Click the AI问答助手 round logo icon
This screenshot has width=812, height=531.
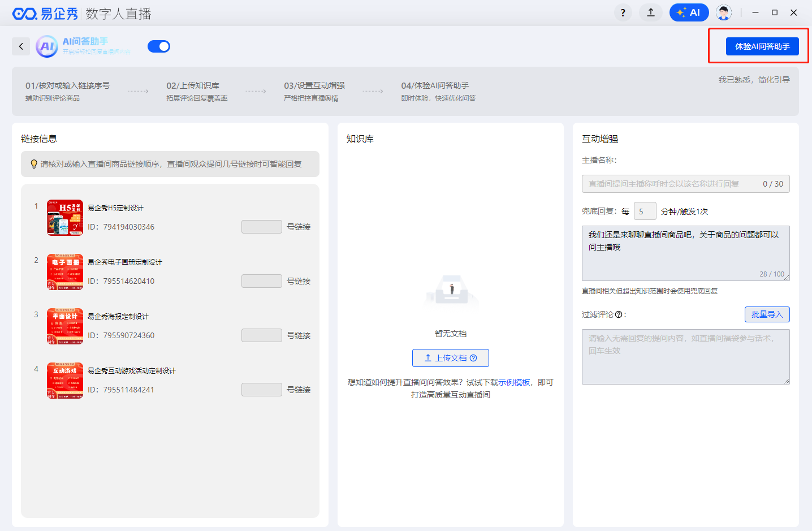click(47, 46)
